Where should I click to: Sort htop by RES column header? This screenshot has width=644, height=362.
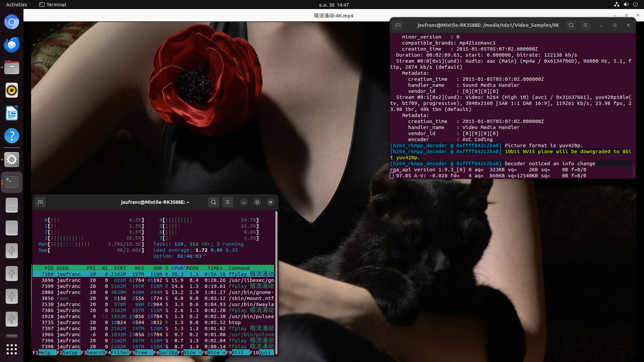click(x=140, y=268)
